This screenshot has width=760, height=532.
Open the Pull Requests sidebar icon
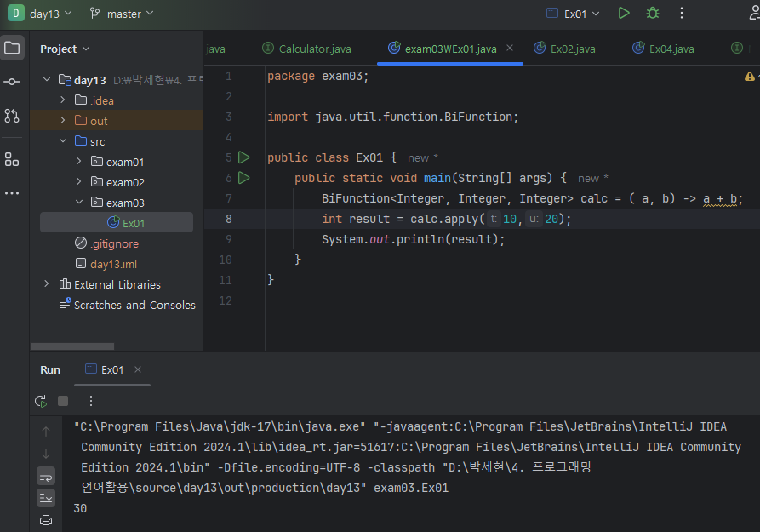pyautogui.click(x=12, y=116)
